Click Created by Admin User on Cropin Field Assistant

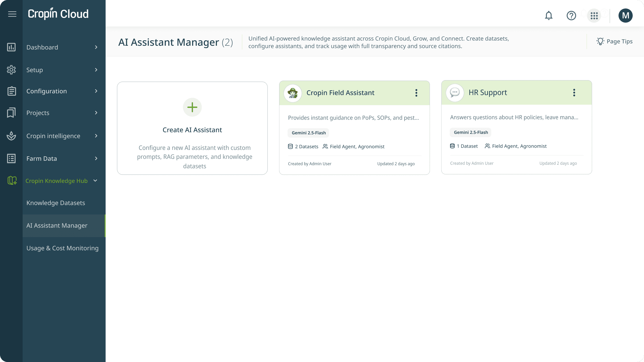pyautogui.click(x=310, y=164)
